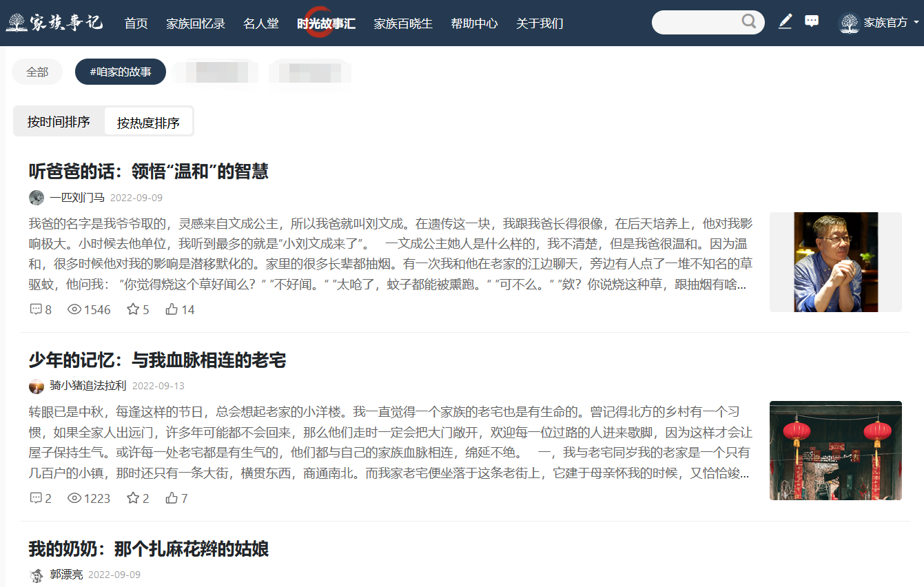Click the views eye icon showing 1223
Image resolution: width=924 pixels, height=587 pixels.
point(74,498)
